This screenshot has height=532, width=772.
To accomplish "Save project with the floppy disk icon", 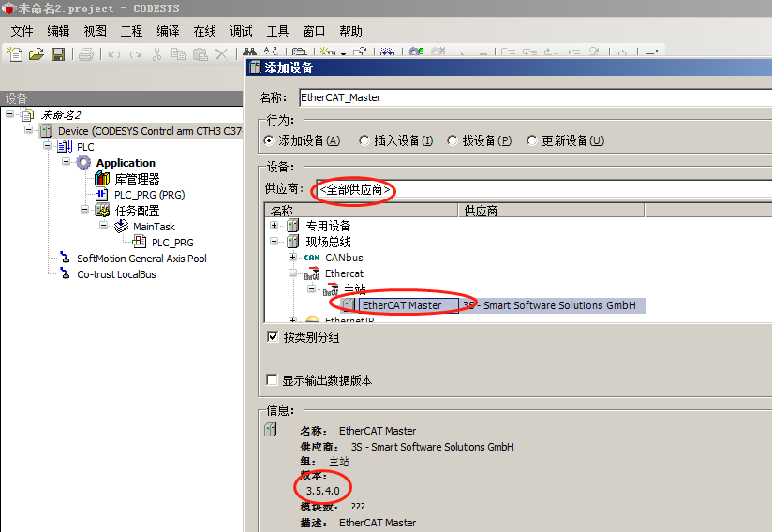I will tap(58, 54).
